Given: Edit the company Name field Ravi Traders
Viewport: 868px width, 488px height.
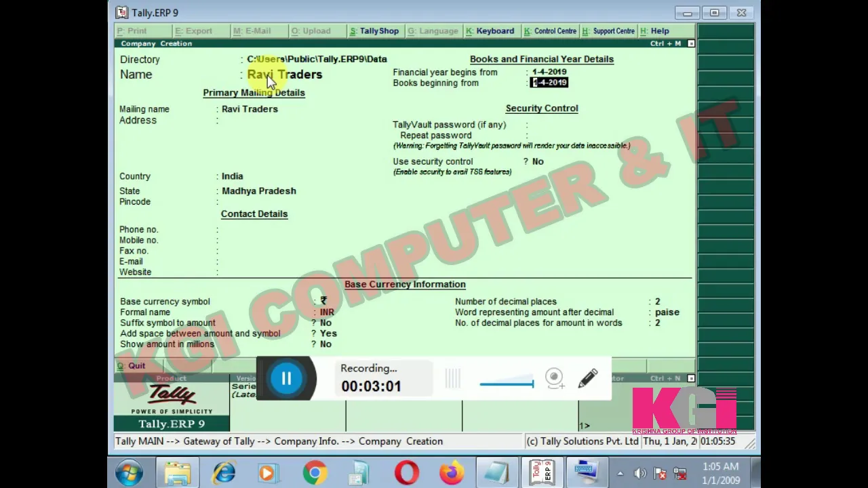Looking at the screenshot, I should 285,75.
